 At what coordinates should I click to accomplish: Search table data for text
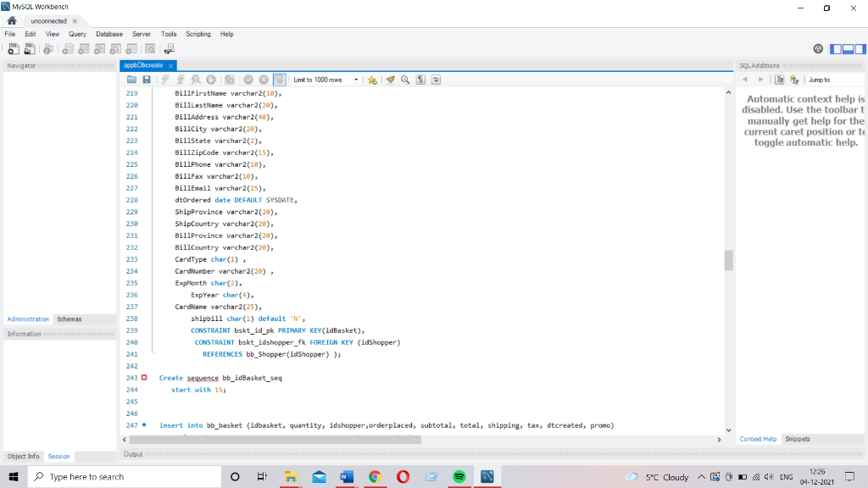150,49
